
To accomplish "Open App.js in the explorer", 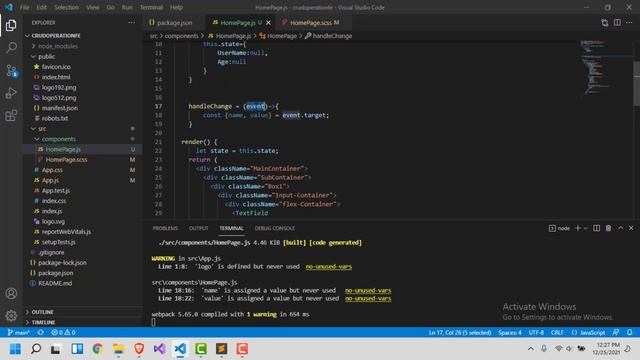I will (50, 180).
